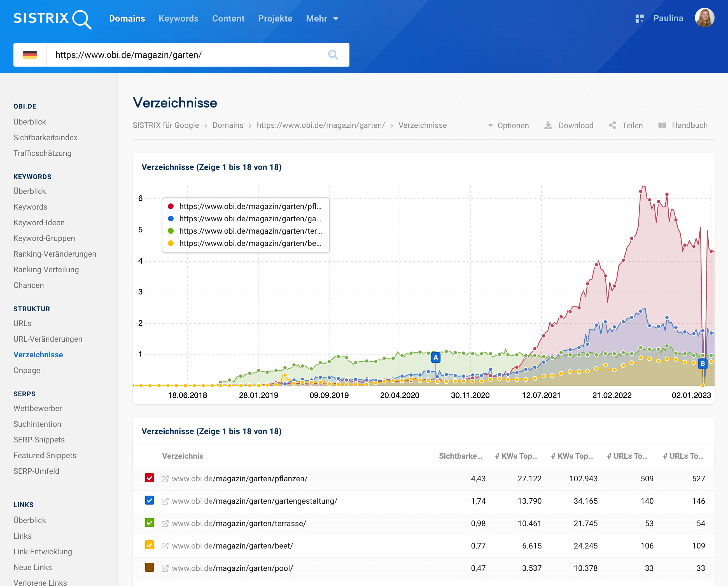Open URL-Veränderungen in the sidebar

click(48, 339)
